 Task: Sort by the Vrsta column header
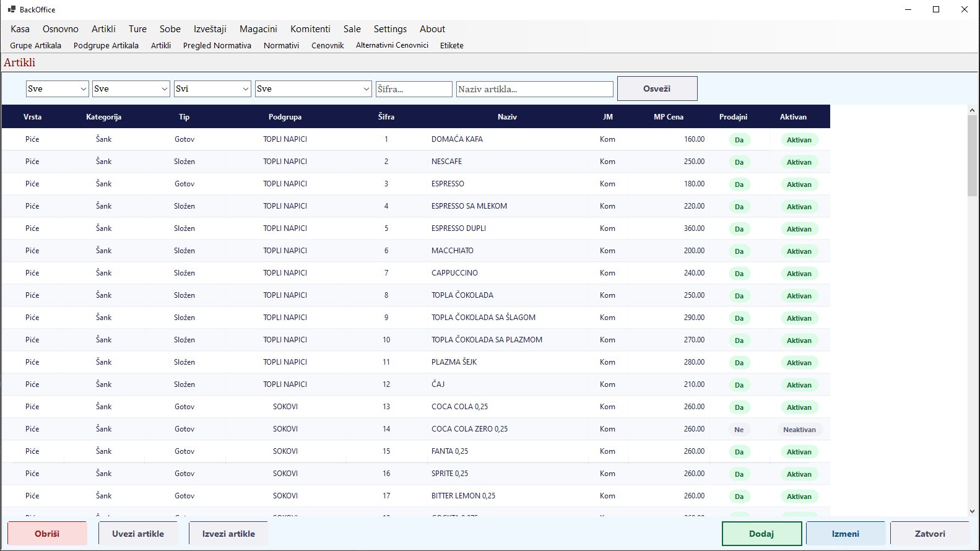[33, 116]
